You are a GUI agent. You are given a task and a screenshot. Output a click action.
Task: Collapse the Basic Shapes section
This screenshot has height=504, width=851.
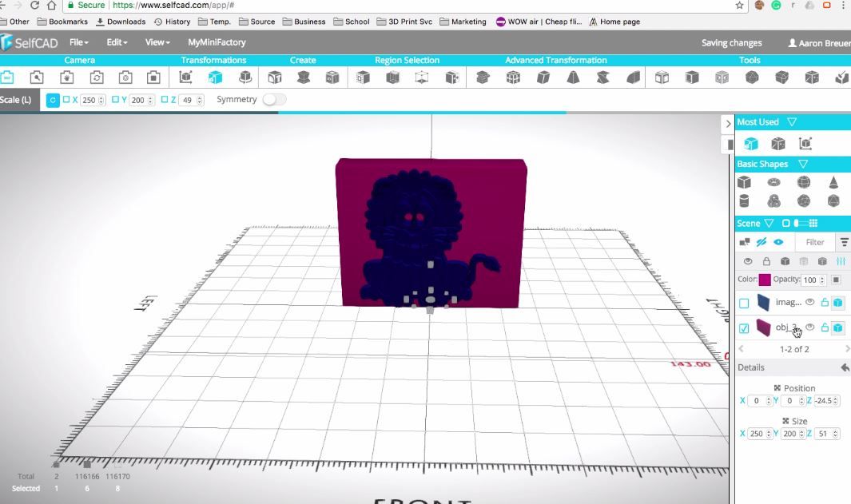(803, 165)
